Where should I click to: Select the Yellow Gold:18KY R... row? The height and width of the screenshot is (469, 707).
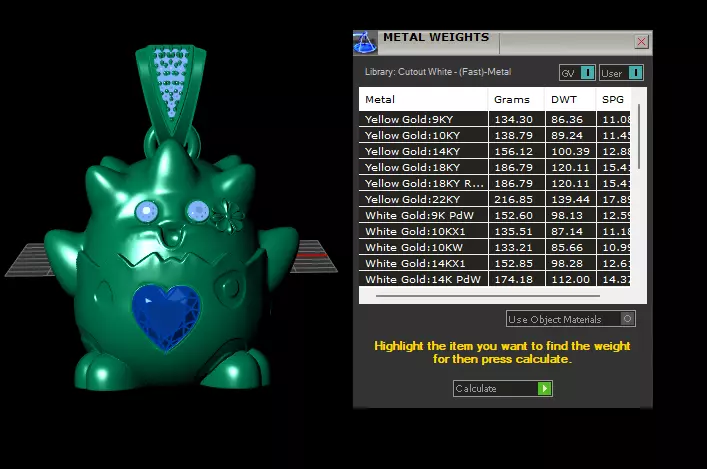(494, 183)
